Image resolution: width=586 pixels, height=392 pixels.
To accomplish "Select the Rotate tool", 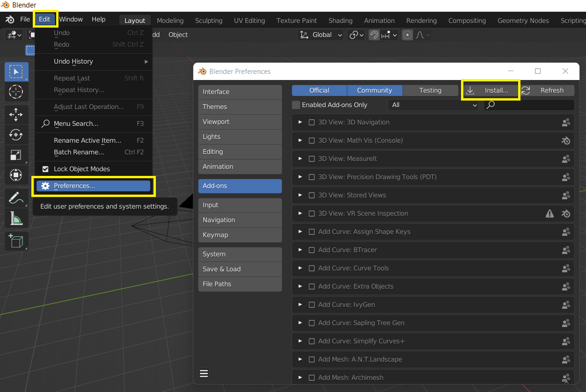I will point(16,135).
